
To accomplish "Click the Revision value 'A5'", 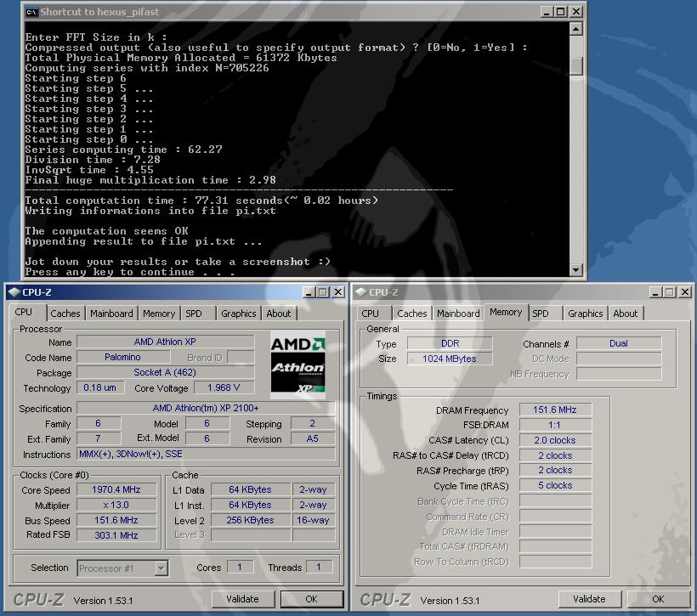I will (313, 438).
